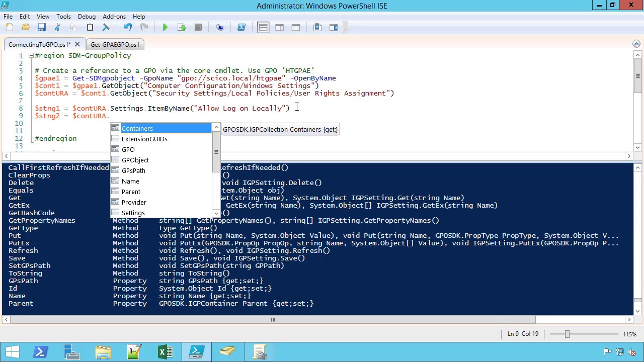Cut the selection using the scissors icon
Screen dimensions: 644x362
[x=57, y=27]
